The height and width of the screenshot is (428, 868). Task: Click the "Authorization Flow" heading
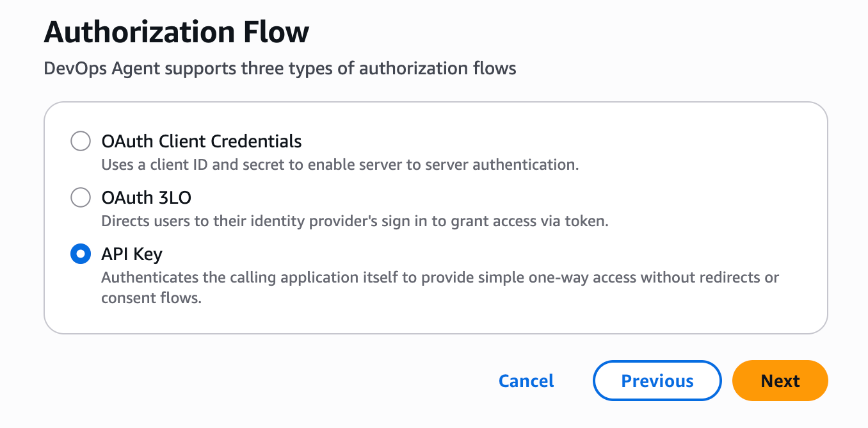pyautogui.click(x=176, y=32)
